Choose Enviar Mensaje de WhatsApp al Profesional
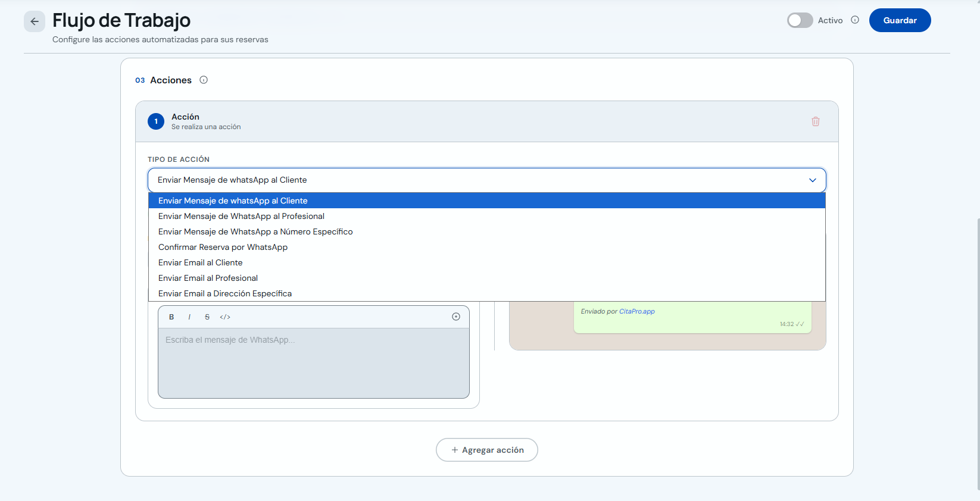 (487, 216)
